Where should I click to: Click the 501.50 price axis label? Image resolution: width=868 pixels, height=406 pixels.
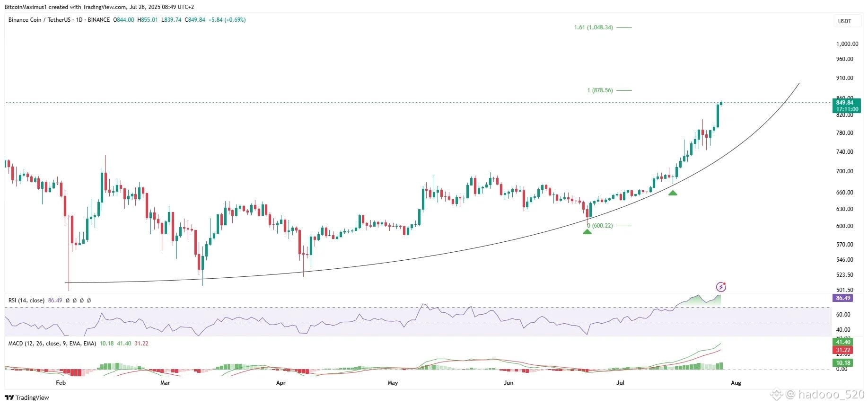click(x=844, y=290)
